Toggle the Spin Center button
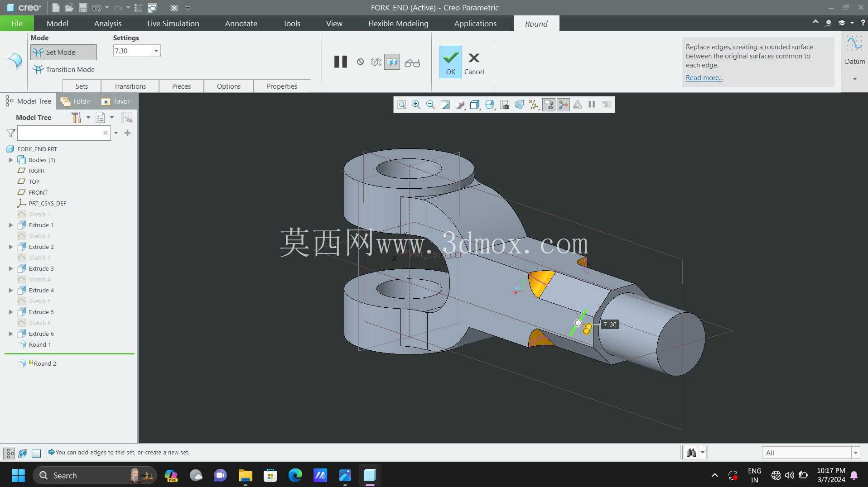Screen dimensions: 868x487 563,105
